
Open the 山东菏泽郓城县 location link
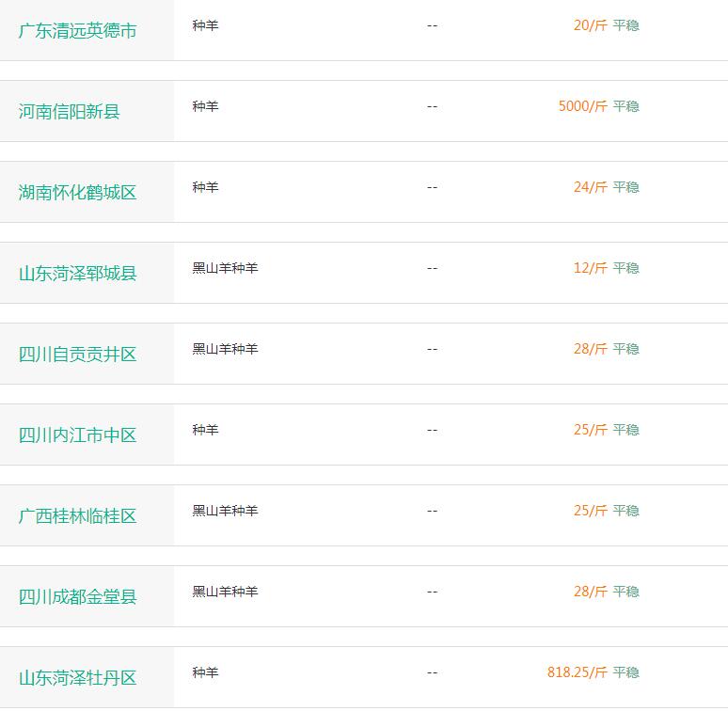pos(77,274)
